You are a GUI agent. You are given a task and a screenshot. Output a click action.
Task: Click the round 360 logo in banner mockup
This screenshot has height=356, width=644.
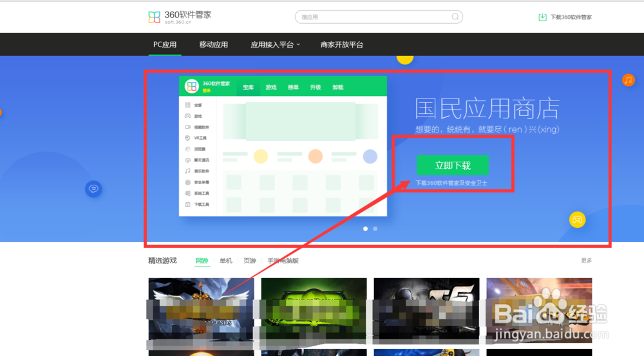tap(192, 86)
